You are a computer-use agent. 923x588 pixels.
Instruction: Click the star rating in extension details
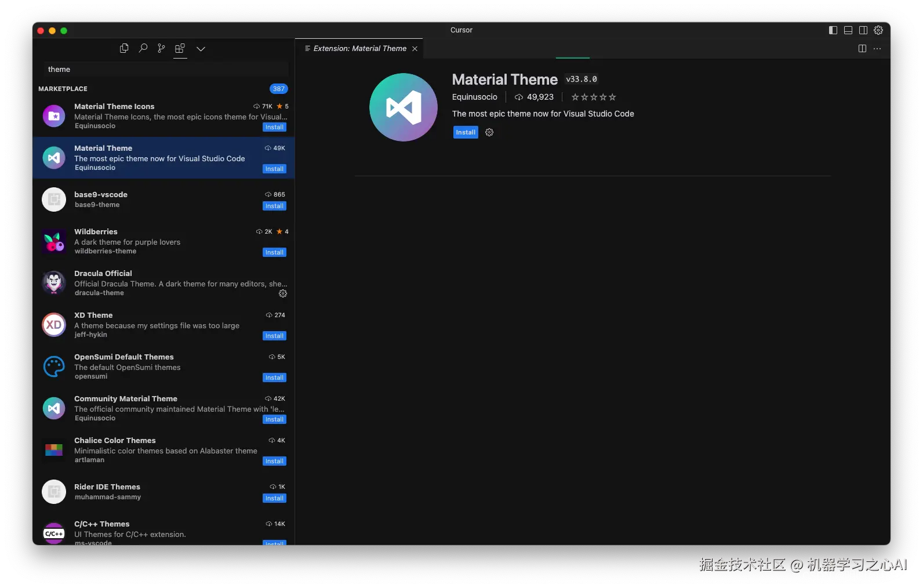point(594,97)
